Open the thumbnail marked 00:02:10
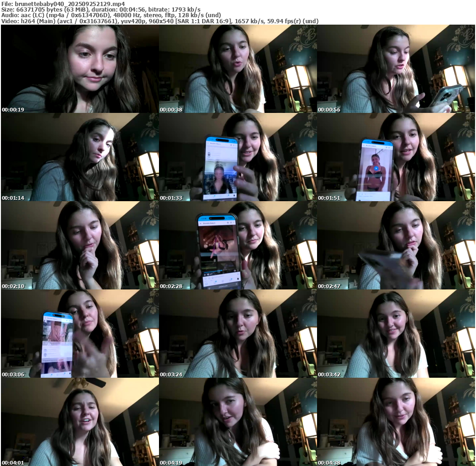 pyautogui.click(x=79, y=245)
